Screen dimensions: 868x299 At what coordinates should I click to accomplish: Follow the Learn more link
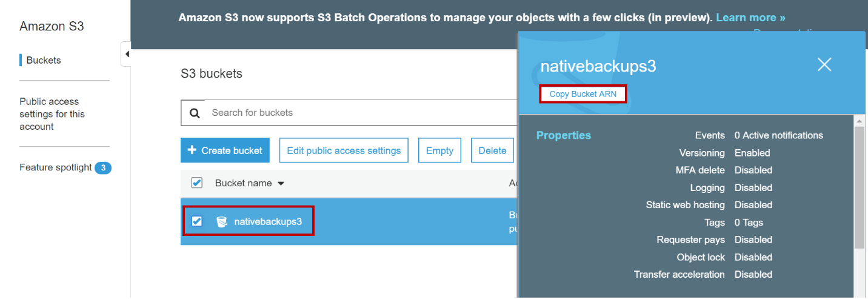coord(750,18)
